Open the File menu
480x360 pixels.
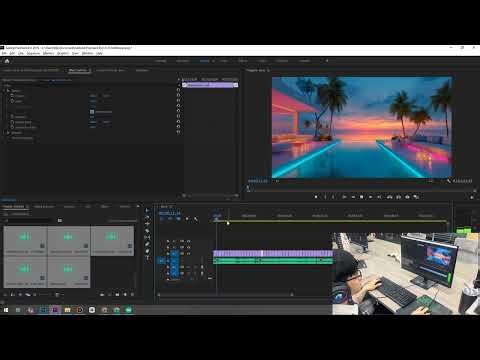tap(4, 53)
